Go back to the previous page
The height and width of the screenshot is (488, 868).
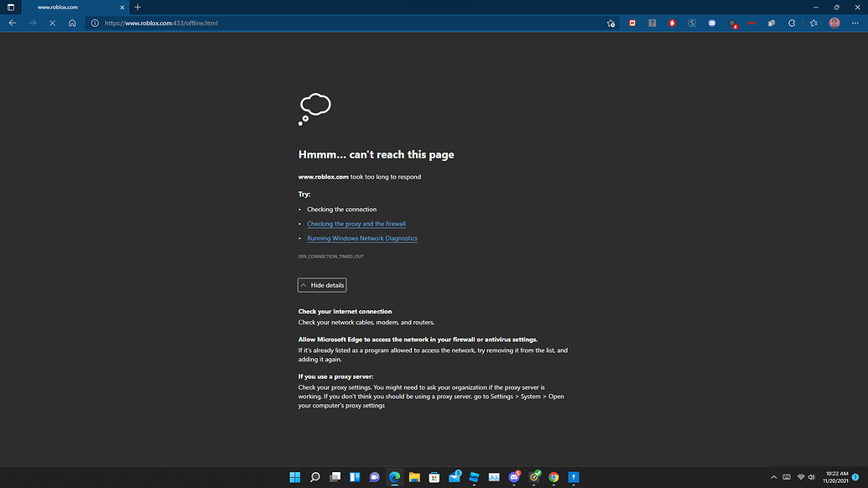(13, 23)
